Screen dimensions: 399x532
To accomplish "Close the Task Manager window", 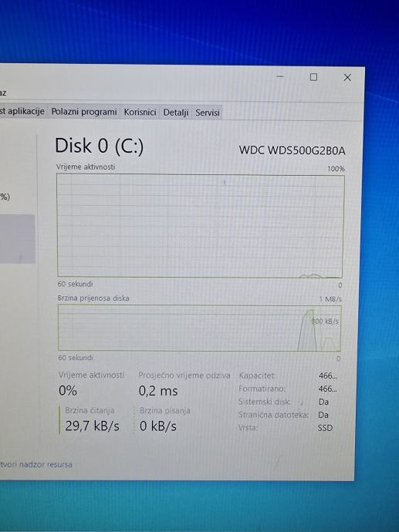I will (347, 78).
